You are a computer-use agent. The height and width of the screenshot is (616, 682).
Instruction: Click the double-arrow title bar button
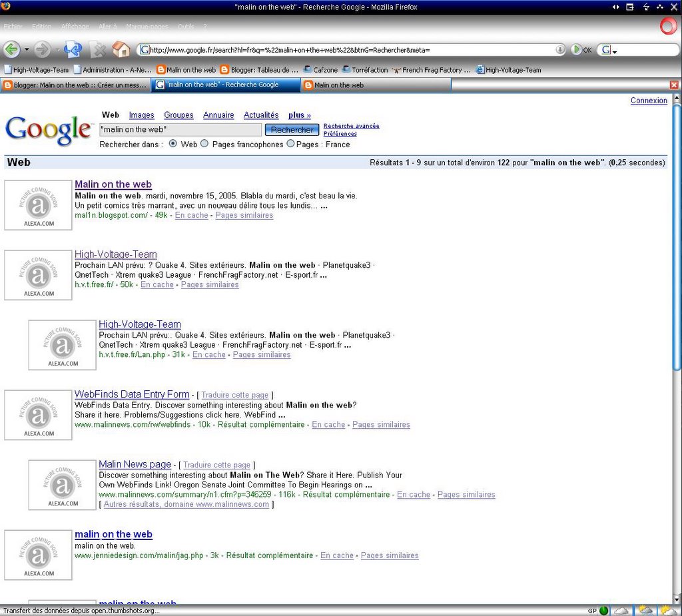click(x=615, y=7)
